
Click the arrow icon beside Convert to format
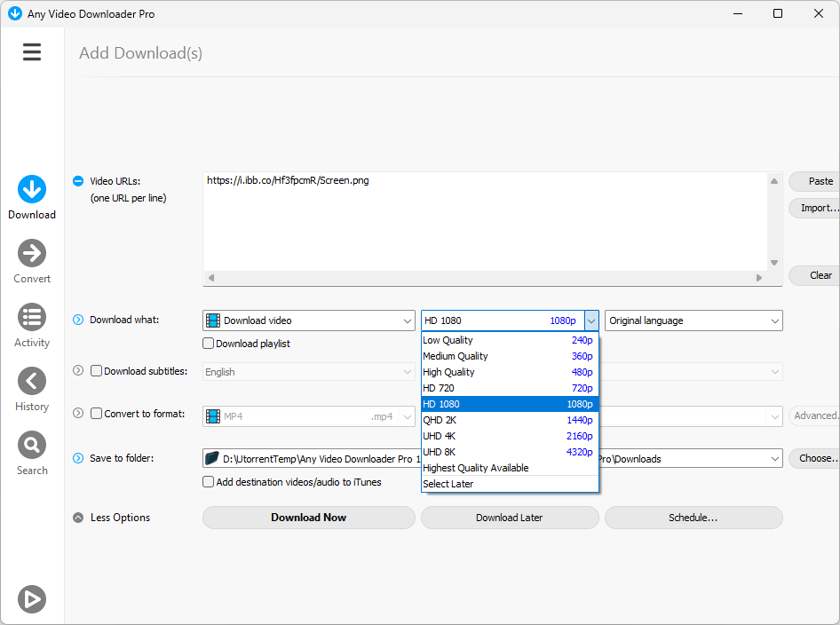point(78,413)
